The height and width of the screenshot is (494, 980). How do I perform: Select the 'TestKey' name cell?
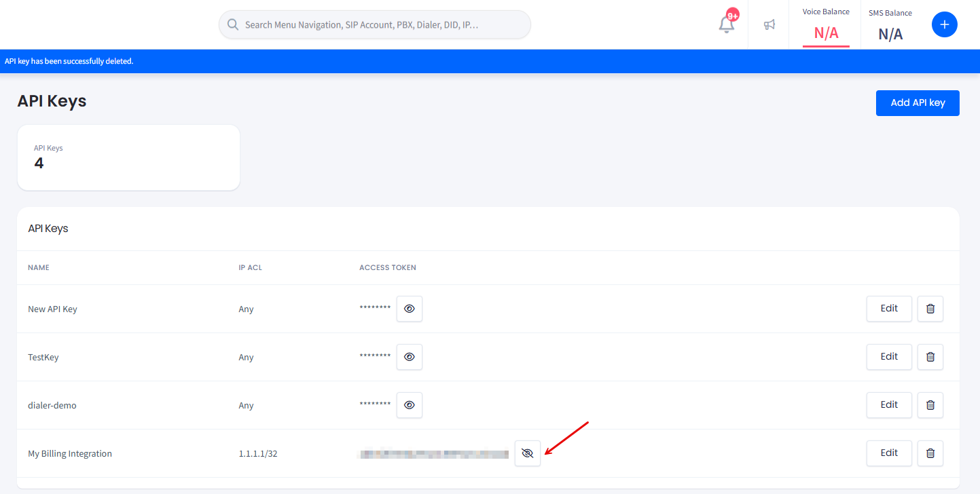[x=43, y=357]
